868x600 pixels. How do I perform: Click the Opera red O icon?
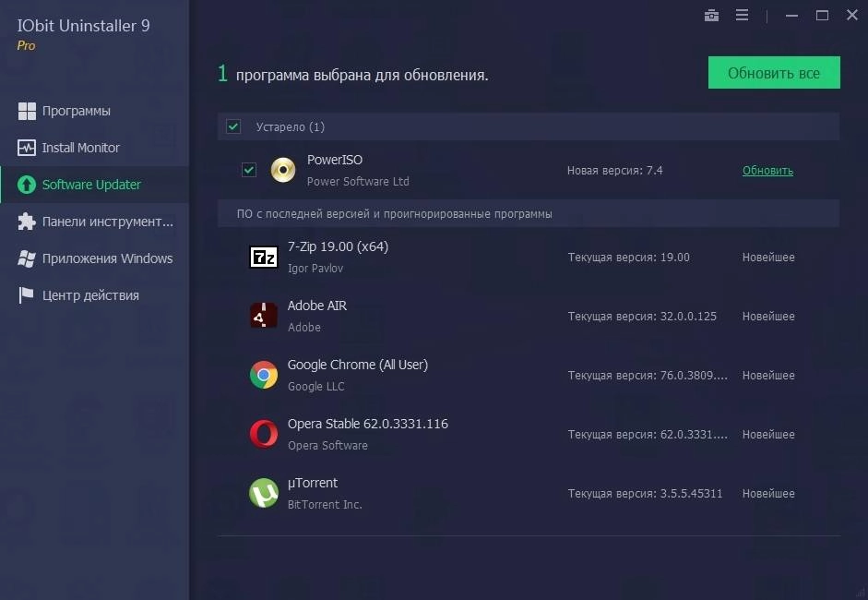[x=264, y=434]
